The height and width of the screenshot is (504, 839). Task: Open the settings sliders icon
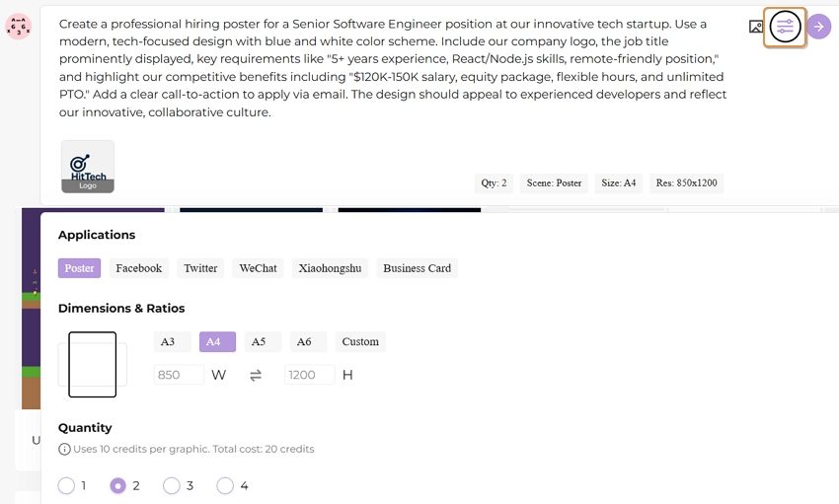pyautogui.click(x=785, y=27)
